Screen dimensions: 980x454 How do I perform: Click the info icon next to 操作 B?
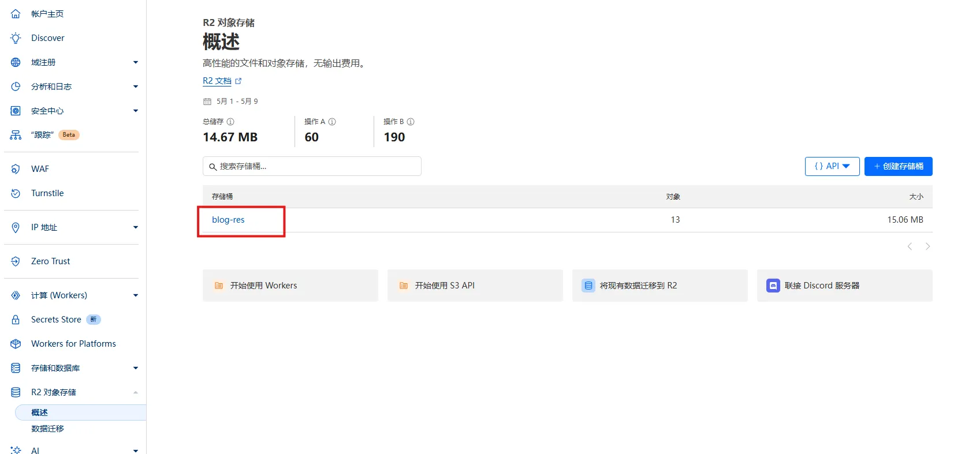pyautogui.click(x=411, y=122)
